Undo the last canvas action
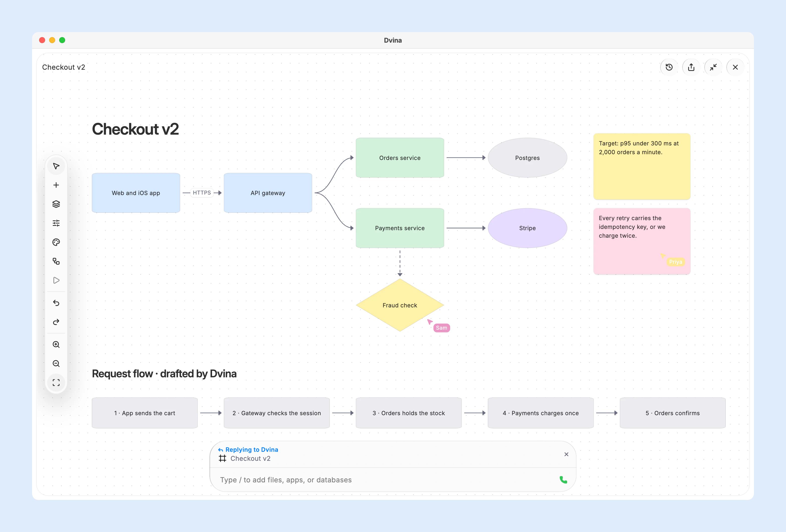The image size is (786, 532). point(56,303)
